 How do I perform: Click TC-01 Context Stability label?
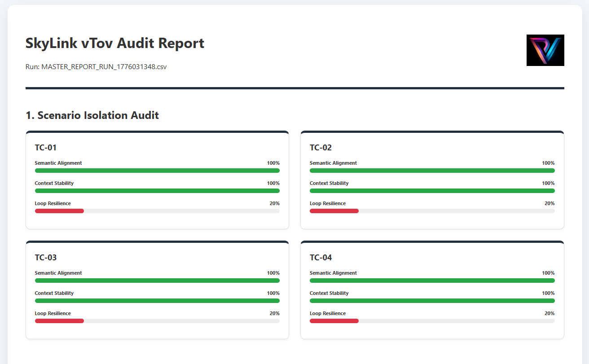click(54, 184)
